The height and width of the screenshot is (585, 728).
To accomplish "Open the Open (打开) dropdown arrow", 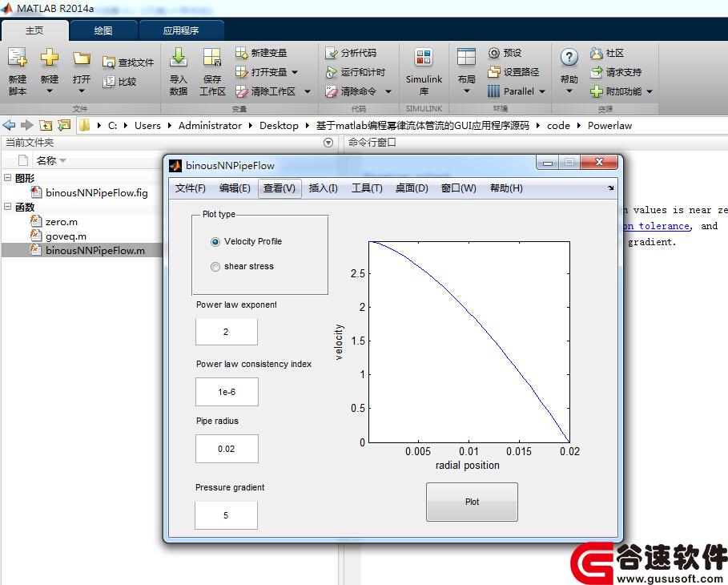I will (x=81, y=91).
